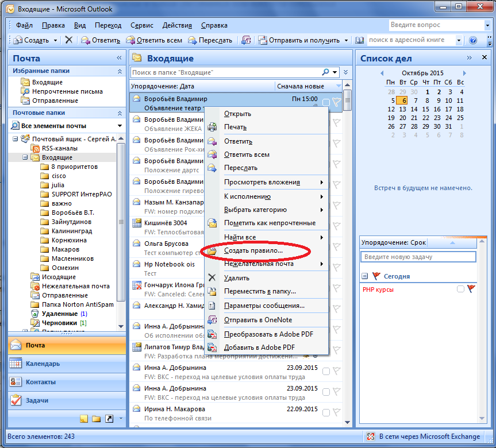Switch to the Задачи navigation button

(x=67, y=400)
